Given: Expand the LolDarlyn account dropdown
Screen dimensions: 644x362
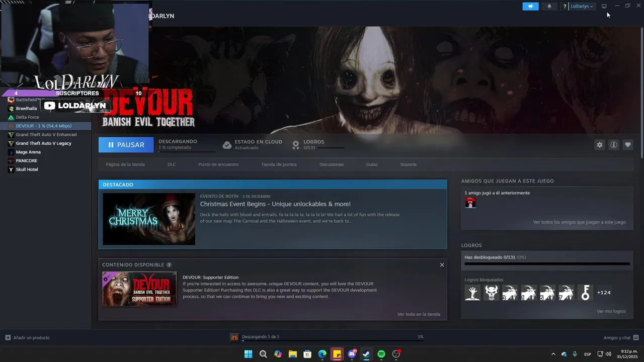Looking at the screenshot, I should (x=582, y=7).
